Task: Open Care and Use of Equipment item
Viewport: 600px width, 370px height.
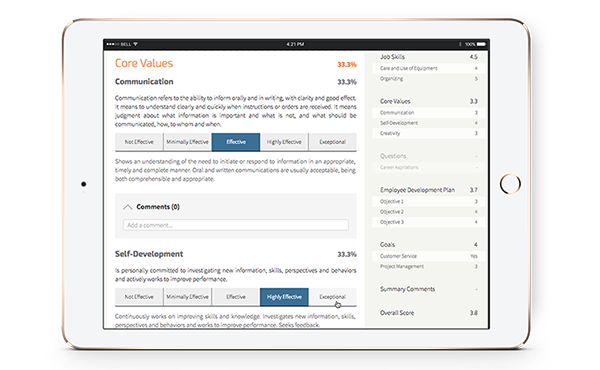Action: coord(429,68)
